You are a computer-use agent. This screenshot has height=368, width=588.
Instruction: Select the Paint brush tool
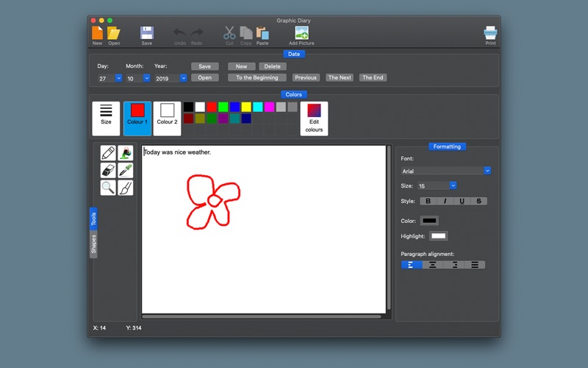pyautogui.click(x=125, y=188)
